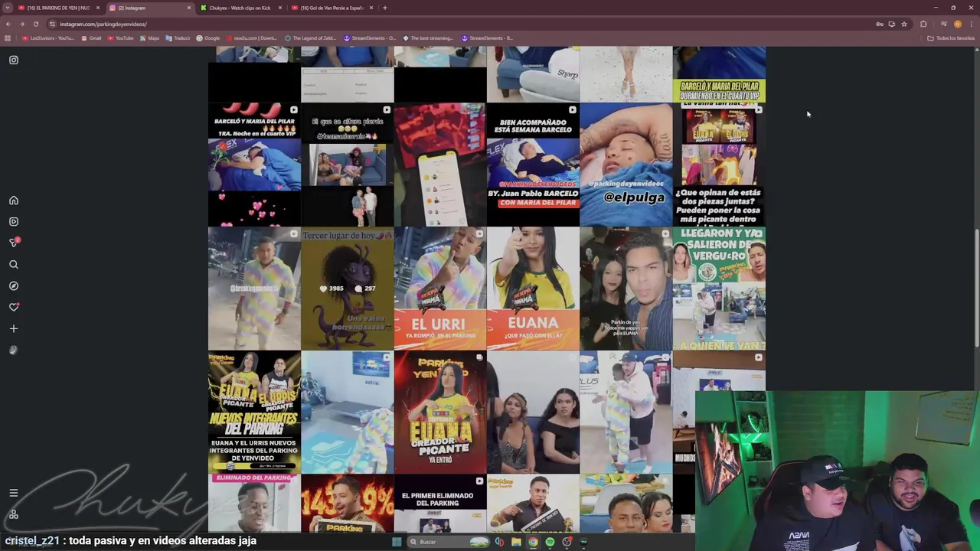The image size is (980, 551).
Task: Reload the Instagram page
Action: 35,24
